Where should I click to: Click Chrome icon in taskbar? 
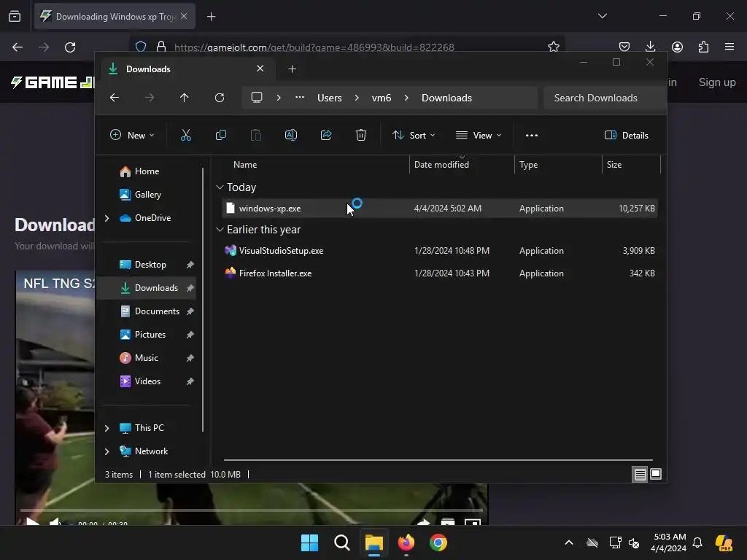point(438,542)
